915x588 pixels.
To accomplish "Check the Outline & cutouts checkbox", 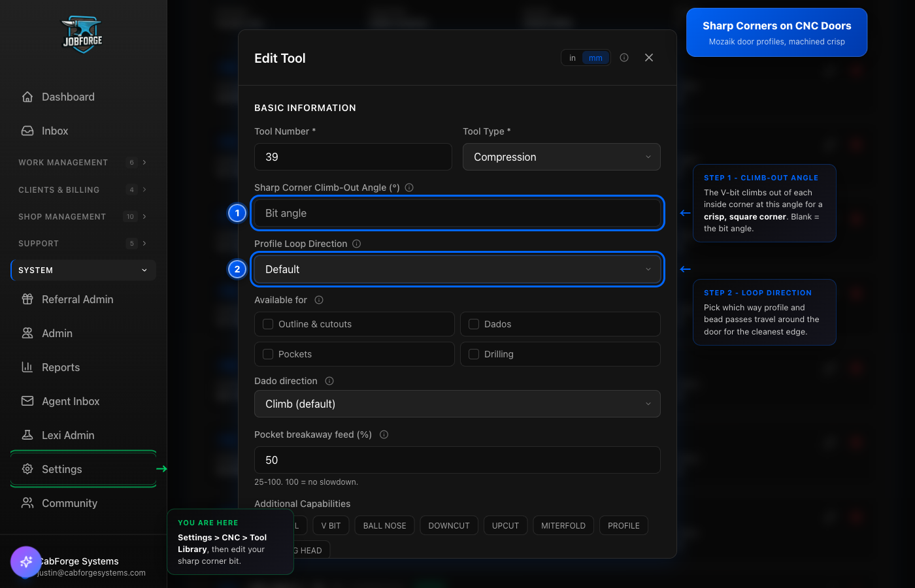I will click(x=268, y=324).
